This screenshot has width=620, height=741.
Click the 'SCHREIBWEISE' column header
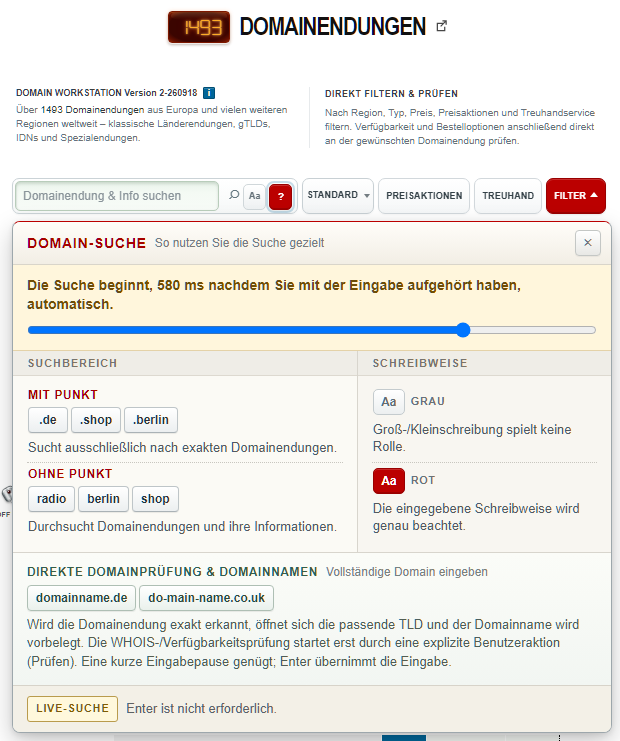(420, 363)
